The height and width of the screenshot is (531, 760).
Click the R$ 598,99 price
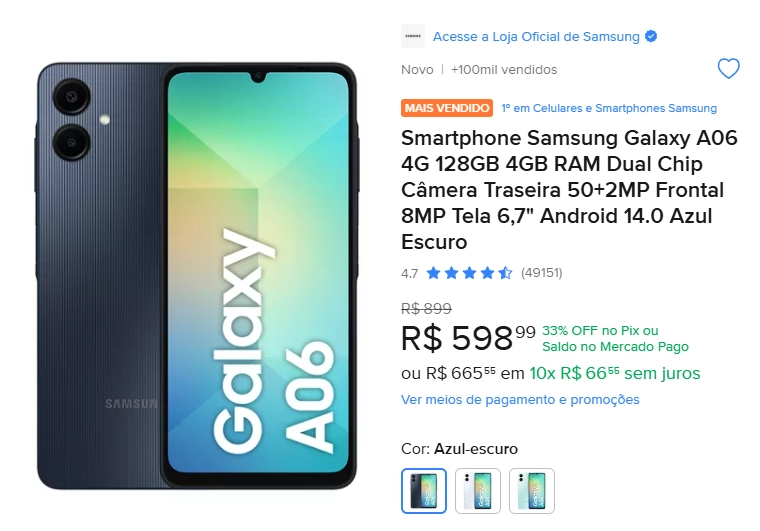(x=468, y=337)
